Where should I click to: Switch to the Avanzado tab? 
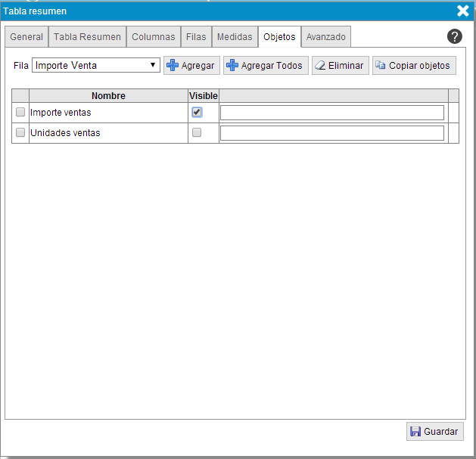325,36
